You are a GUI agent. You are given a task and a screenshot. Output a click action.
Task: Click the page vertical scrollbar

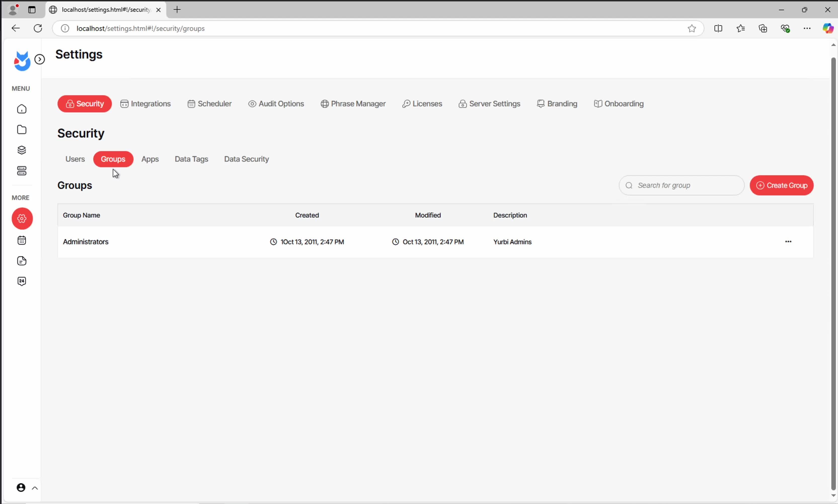pyautogui.click(x=833, y=272)
